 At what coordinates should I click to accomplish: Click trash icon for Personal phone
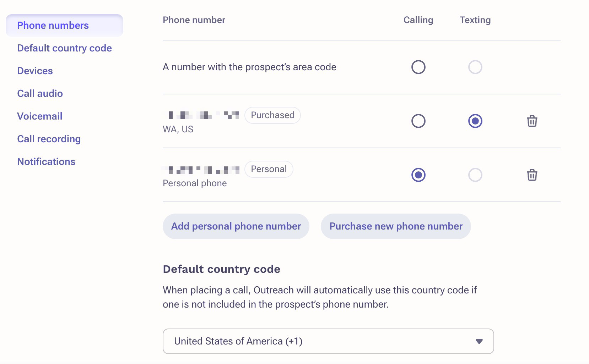(x=532, y=175)
